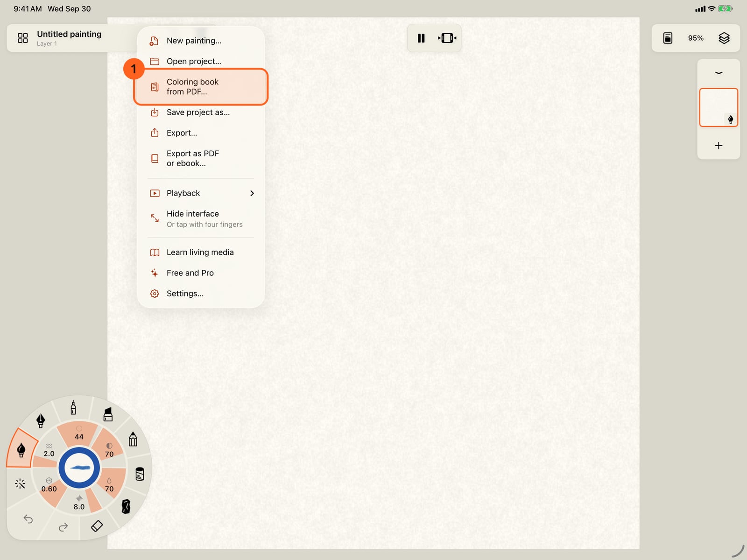747x560 pixels.
Task: Pause the recording with pause button
Action: [x=421, y=38]
